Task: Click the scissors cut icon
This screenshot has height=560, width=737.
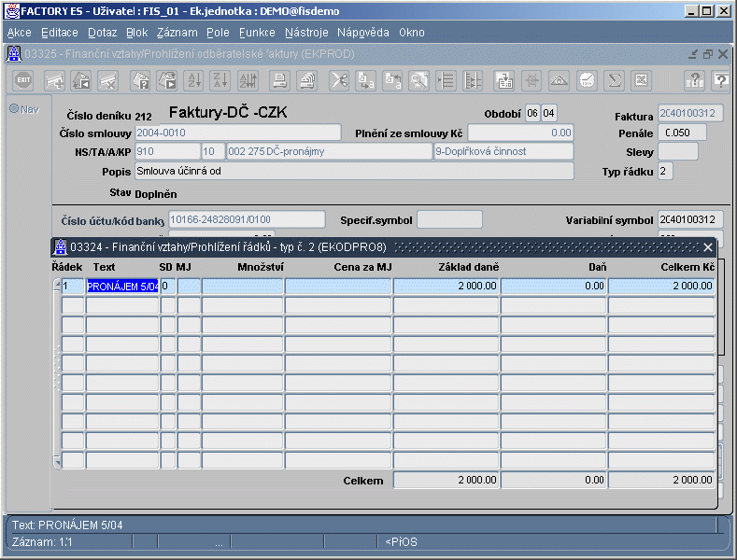Action: tap(339, 81)
